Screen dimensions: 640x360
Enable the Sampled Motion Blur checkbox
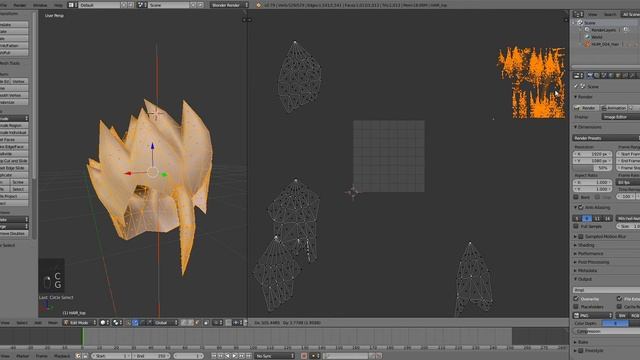coord(580,236)
